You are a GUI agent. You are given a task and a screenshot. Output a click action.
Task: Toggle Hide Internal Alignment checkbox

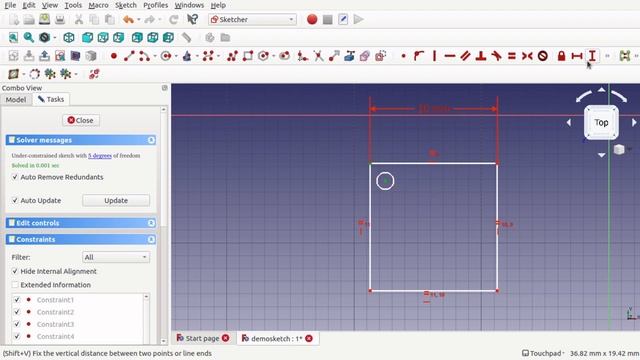click(x=15, y=271)
